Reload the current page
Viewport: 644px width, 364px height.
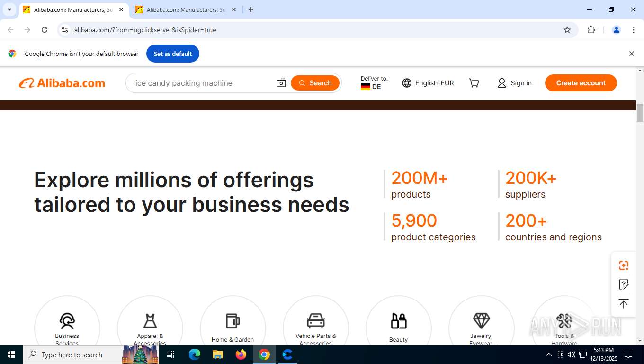coord(45,30)
